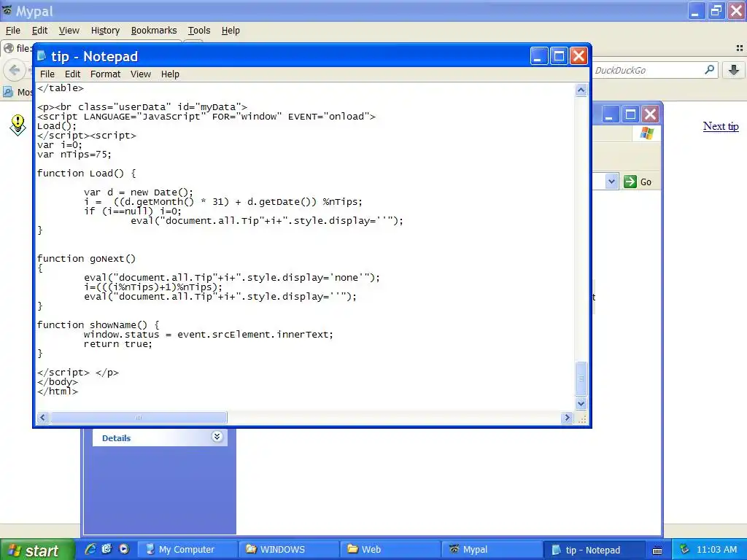The height and width of the screenshot is (560, 747).
Task: Click the Mypal raccoon title bar icon
Action: [7, 10]
